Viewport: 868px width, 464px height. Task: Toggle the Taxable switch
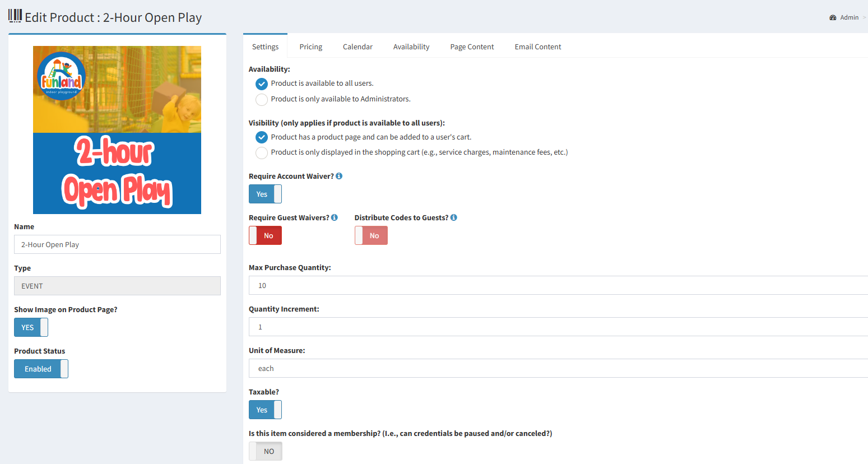tap(265, 410)
